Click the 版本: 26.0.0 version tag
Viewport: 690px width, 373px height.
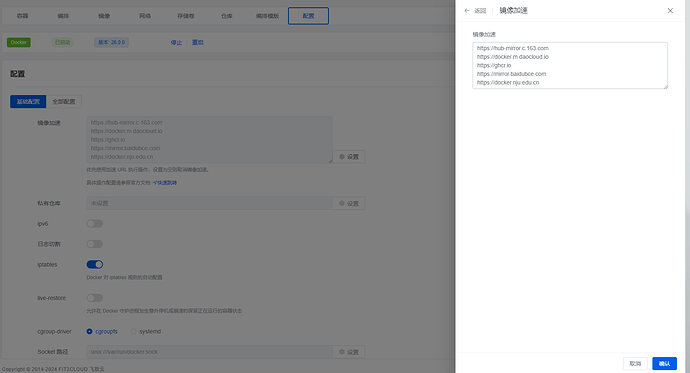(x=111, y=42)
